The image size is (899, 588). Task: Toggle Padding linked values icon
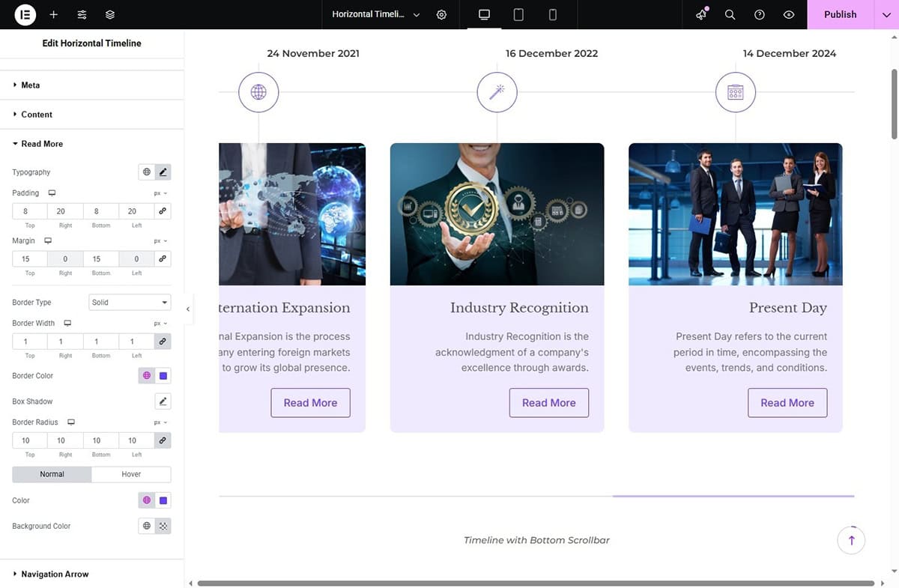click(163, 211)
